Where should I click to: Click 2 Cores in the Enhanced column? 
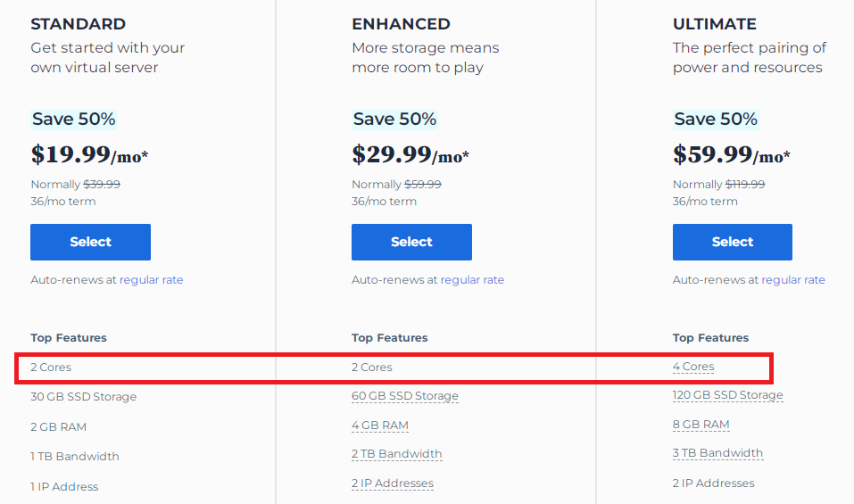pyautogui.click(x=372, y=368)
